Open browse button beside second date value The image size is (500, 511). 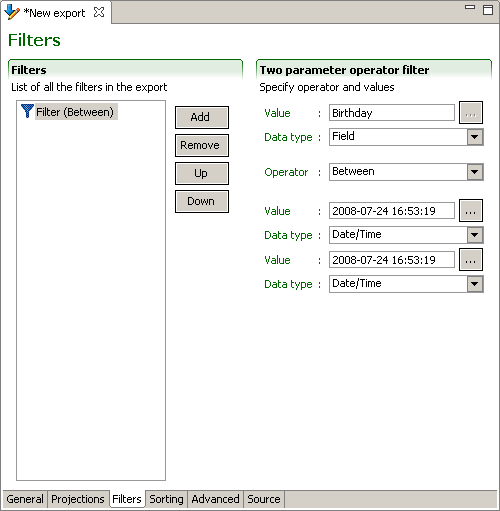click(471, 260)
